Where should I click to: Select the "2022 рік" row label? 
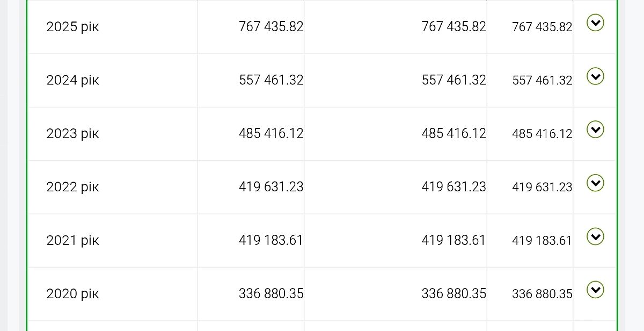[x=72, y=187]
